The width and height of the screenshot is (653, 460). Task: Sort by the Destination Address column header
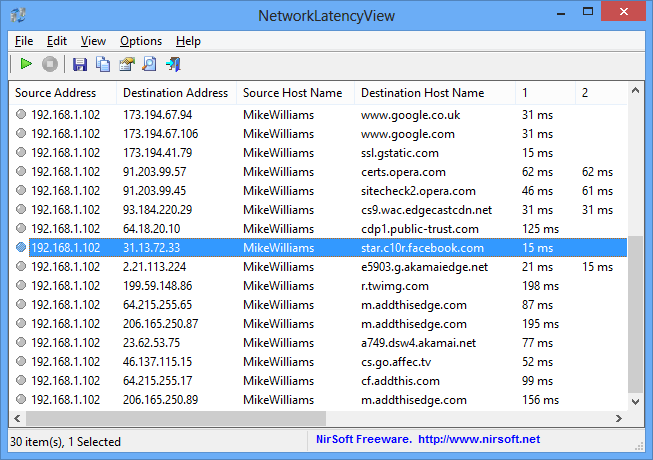click(x=176, y=93)
